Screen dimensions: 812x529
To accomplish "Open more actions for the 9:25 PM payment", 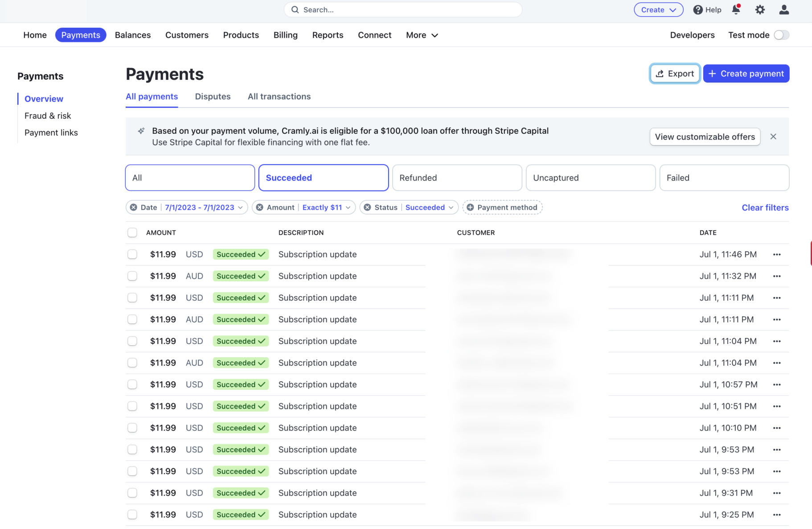I will coord(777,515).
